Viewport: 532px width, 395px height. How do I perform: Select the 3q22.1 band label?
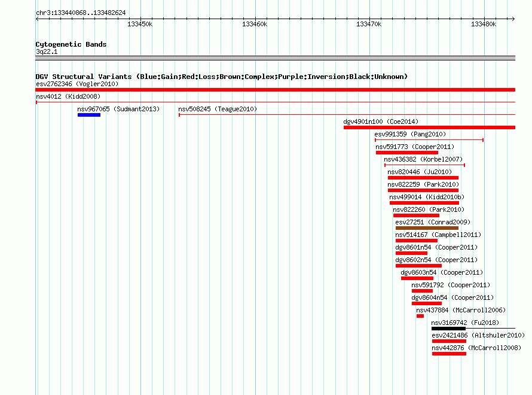pos(47,51)
